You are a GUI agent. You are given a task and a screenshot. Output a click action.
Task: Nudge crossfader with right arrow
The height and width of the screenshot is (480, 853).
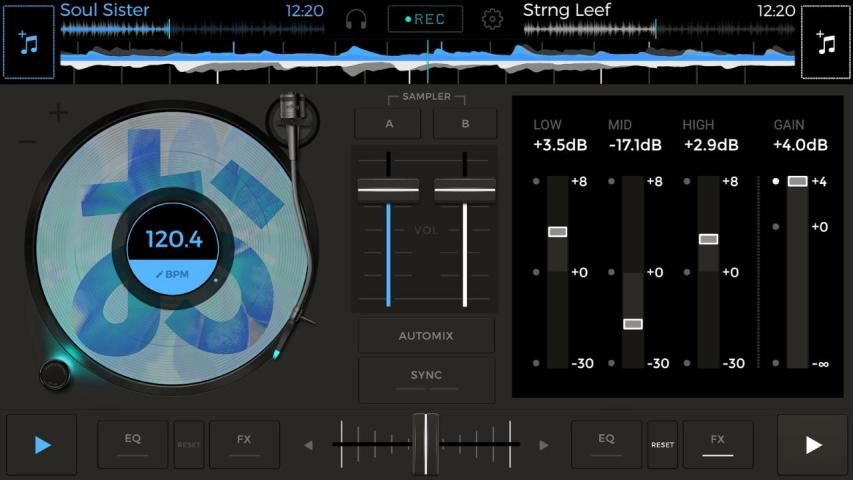[543, 445]
